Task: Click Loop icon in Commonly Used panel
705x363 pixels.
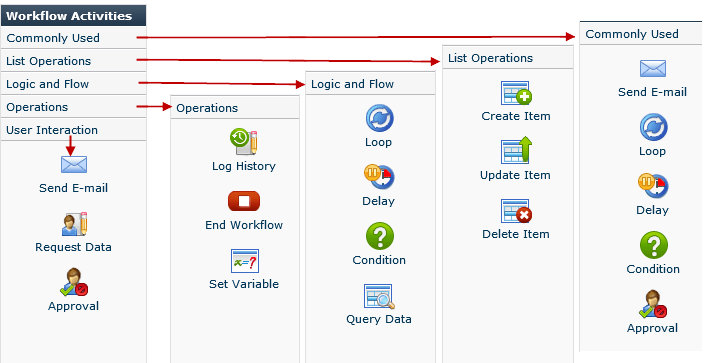Action: coord(653,127)
